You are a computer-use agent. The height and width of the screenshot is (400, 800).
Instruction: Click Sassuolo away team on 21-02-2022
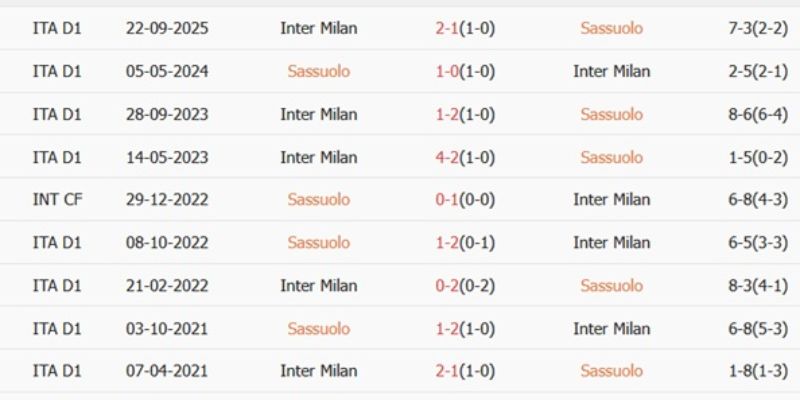611,286
